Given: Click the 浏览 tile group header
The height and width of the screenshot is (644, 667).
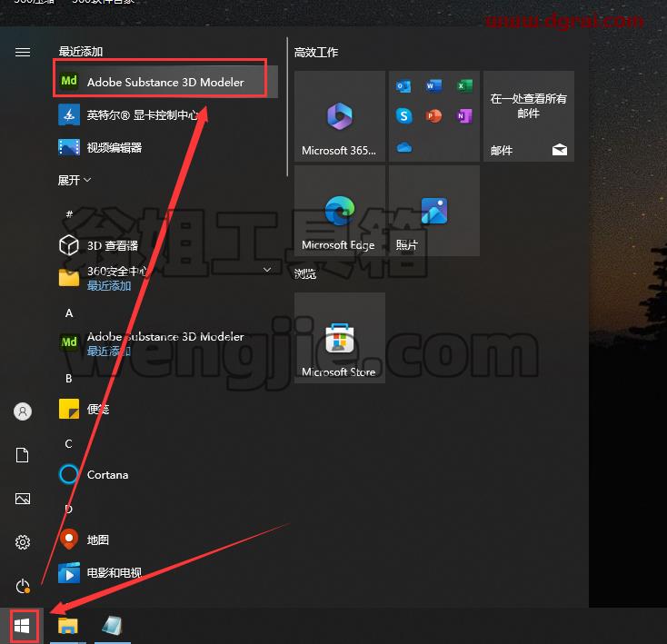Looking at the screenshot, I should [x=305, y=274].
